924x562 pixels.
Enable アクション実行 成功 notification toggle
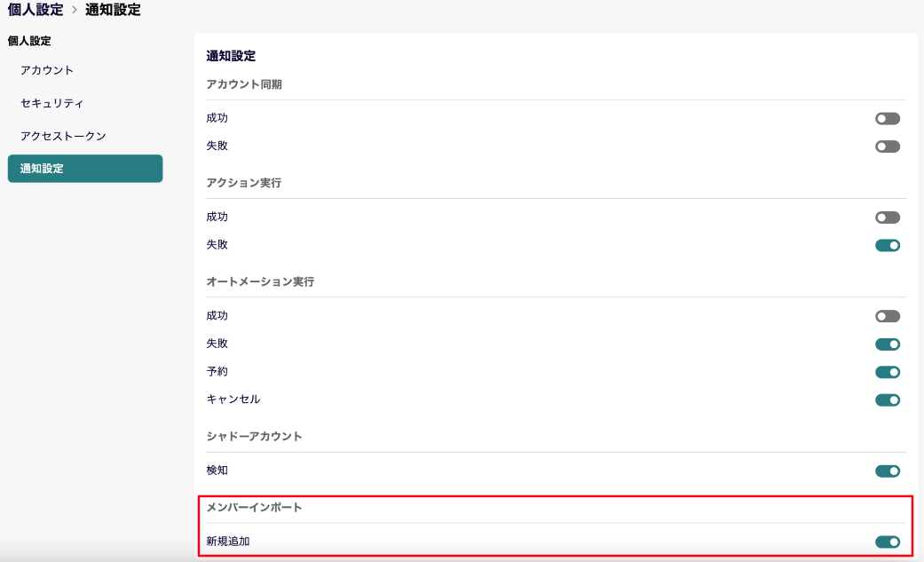pos(887,218)
